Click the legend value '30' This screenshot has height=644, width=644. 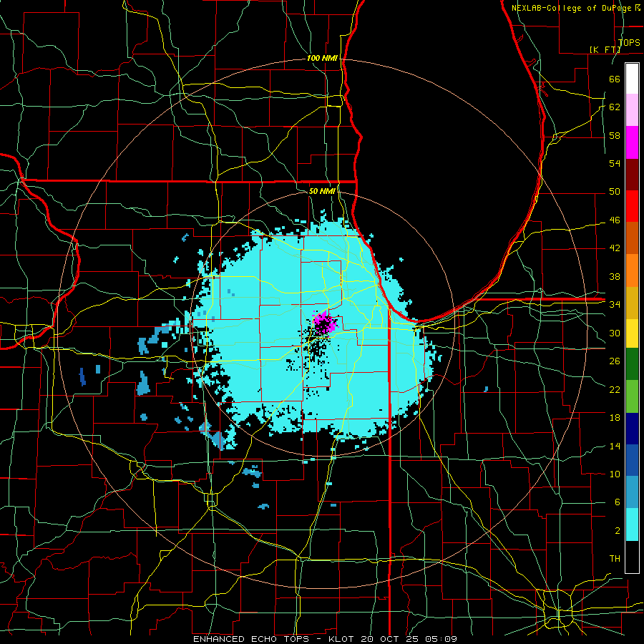[x=615, y=333]
